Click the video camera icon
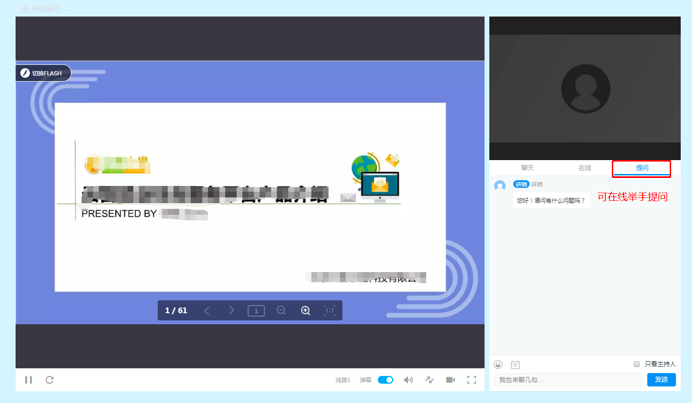The height and width of the screenshot is (403, 692). coord(450,380)
